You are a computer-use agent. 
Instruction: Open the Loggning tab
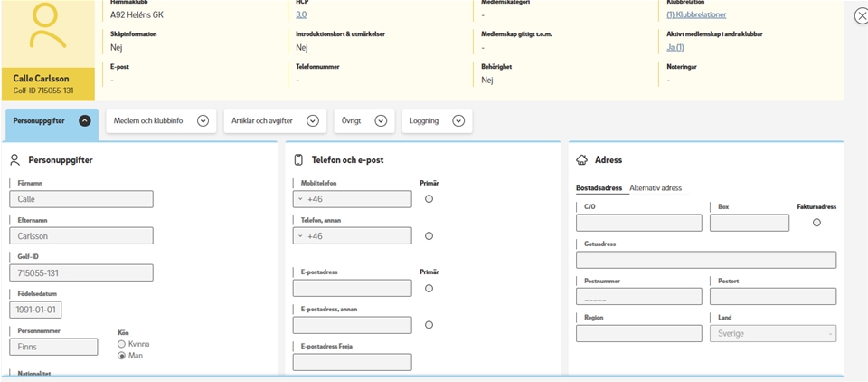point(458,120)
